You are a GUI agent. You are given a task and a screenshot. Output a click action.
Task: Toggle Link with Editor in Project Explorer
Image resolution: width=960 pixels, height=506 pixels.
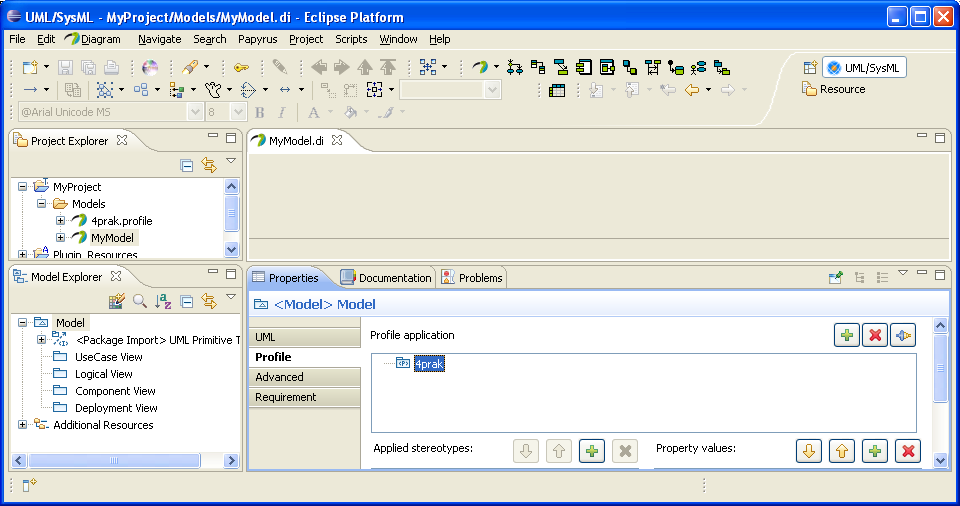coord(209,166)
